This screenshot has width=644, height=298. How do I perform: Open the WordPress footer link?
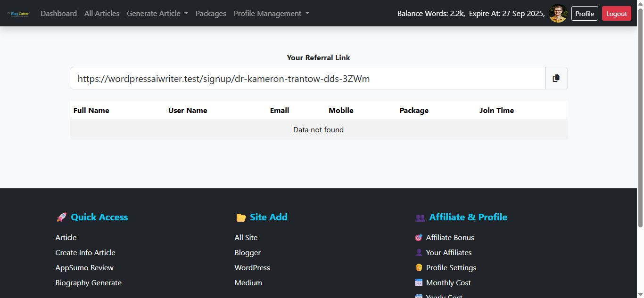point(252,268)
